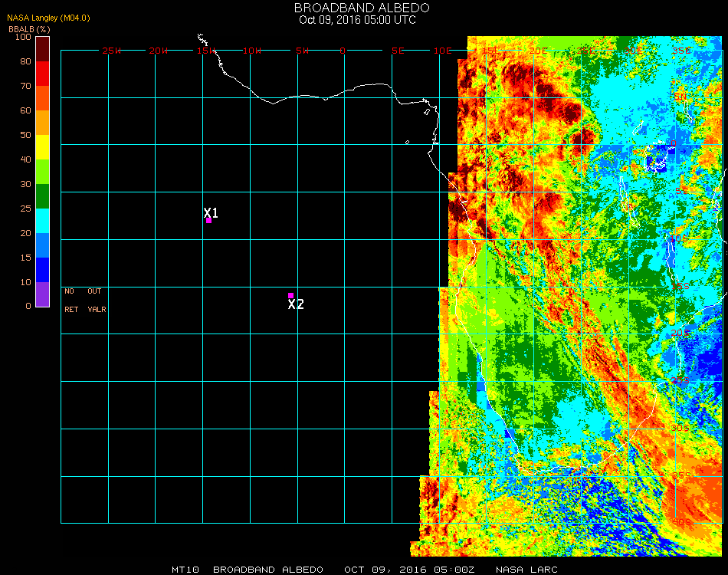Viewport: 728px width, 575px height.
Task: Select the yellow 40-50% legend swatch
Action: 43,147
